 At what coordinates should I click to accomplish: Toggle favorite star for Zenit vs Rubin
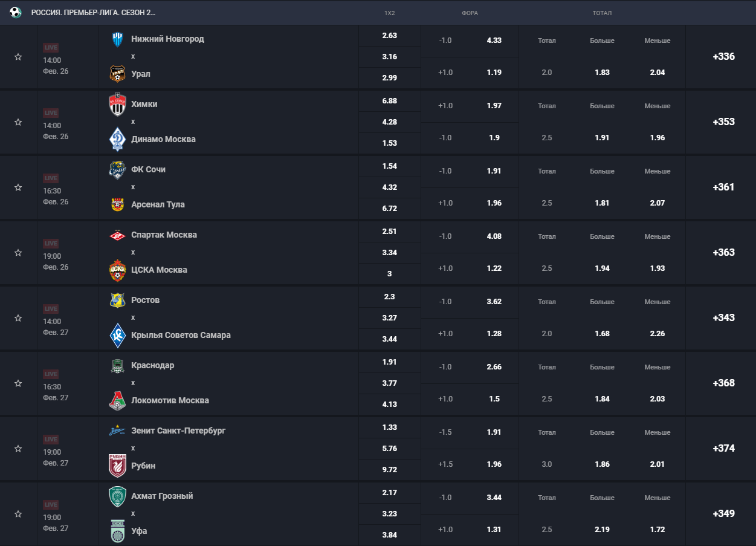pos(18,449)
